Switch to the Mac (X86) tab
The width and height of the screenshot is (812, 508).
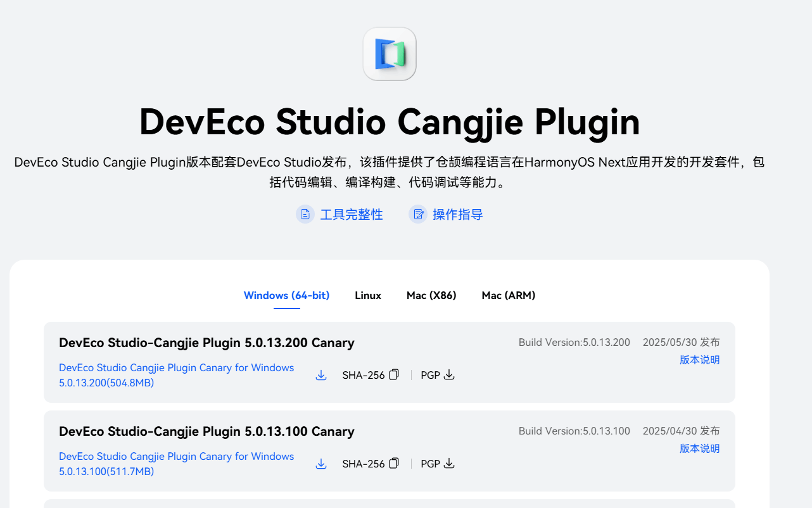click(431, 295)
